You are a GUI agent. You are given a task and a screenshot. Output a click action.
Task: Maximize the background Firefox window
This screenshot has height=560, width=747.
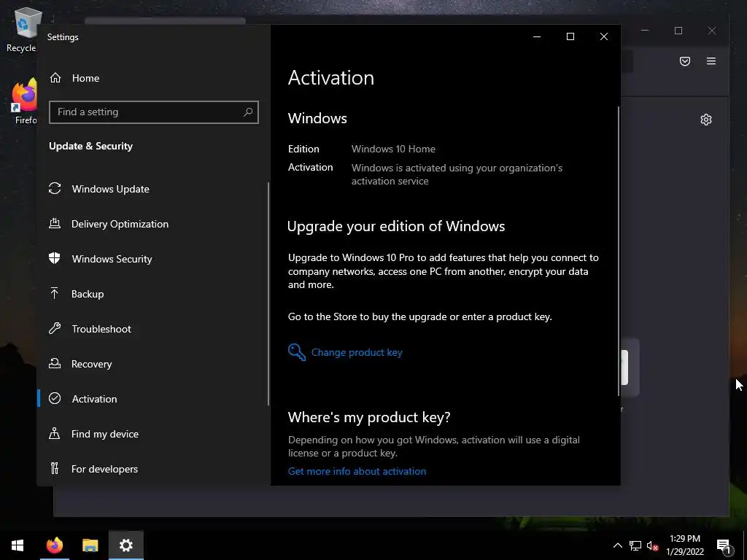pos(678,31)
